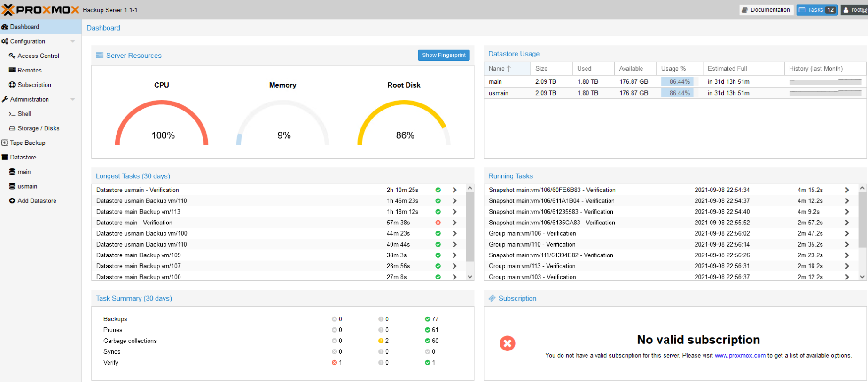Open Storage / Disks page
The image size is (868, 382).
pos(41,128)
